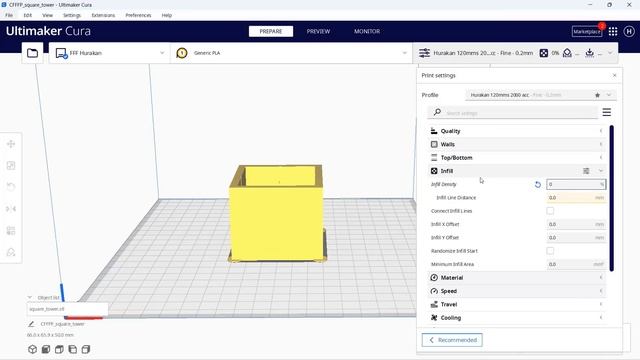Reset Infill Density with revert arrow
Screen dimensions: 640x360
(x=538, y=184)
